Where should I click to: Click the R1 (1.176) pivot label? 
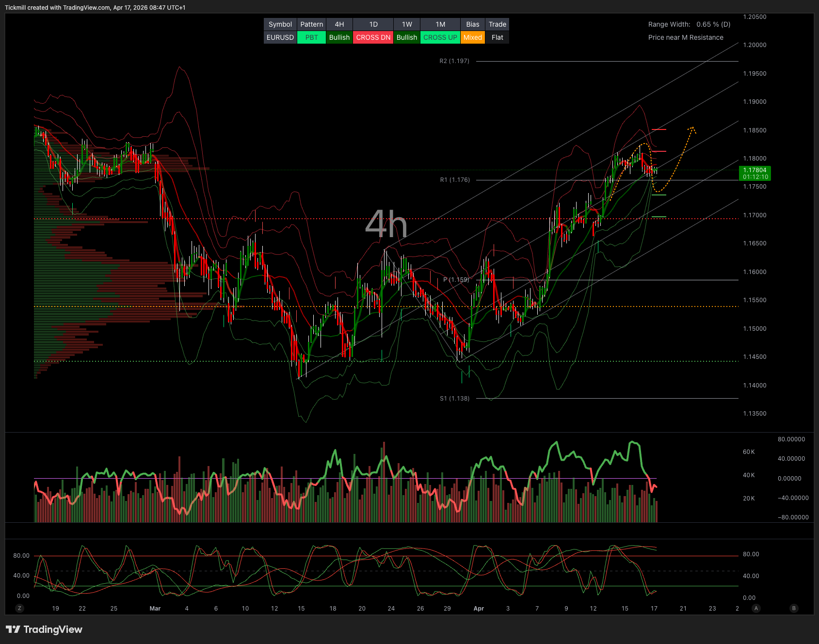(x=455, y=180)
